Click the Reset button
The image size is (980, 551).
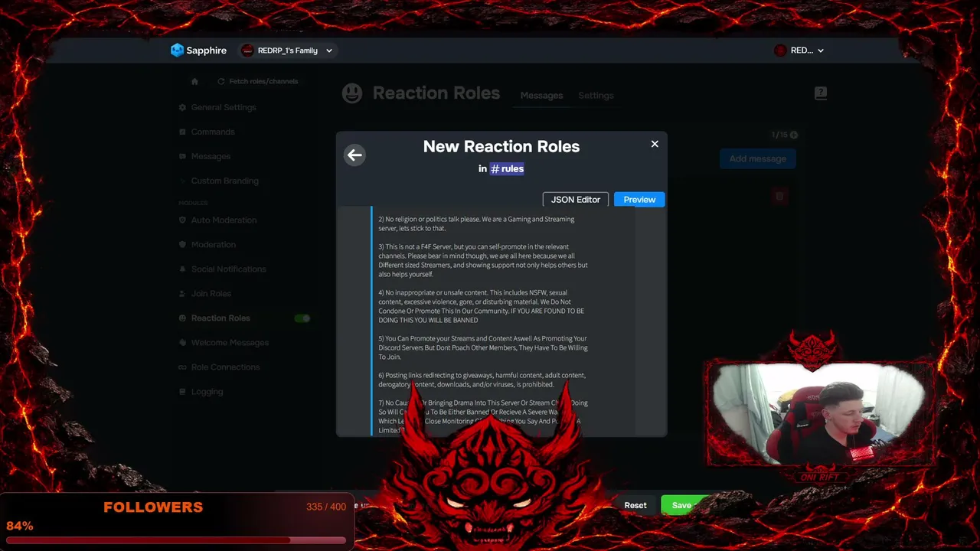pos(635,505)
